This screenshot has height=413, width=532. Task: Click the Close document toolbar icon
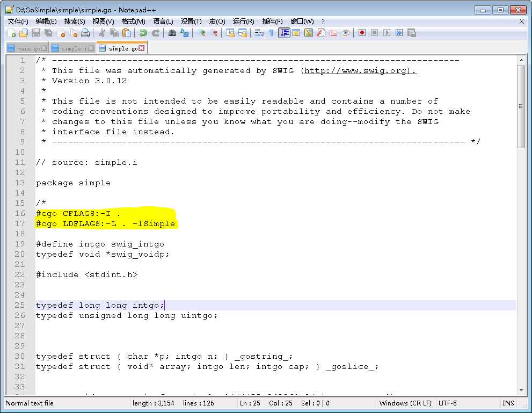(61, 33)
